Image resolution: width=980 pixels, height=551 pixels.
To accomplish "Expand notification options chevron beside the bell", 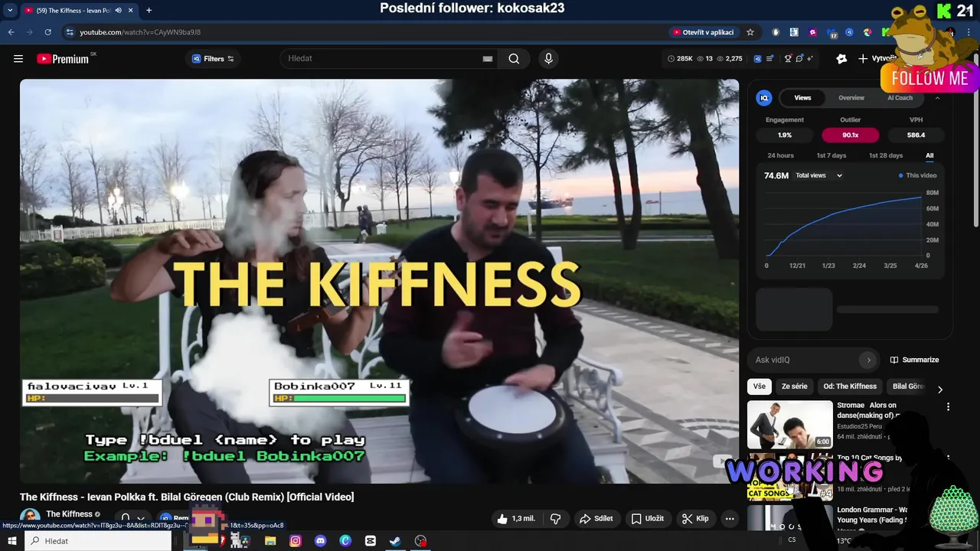I will tap(140, 519).
